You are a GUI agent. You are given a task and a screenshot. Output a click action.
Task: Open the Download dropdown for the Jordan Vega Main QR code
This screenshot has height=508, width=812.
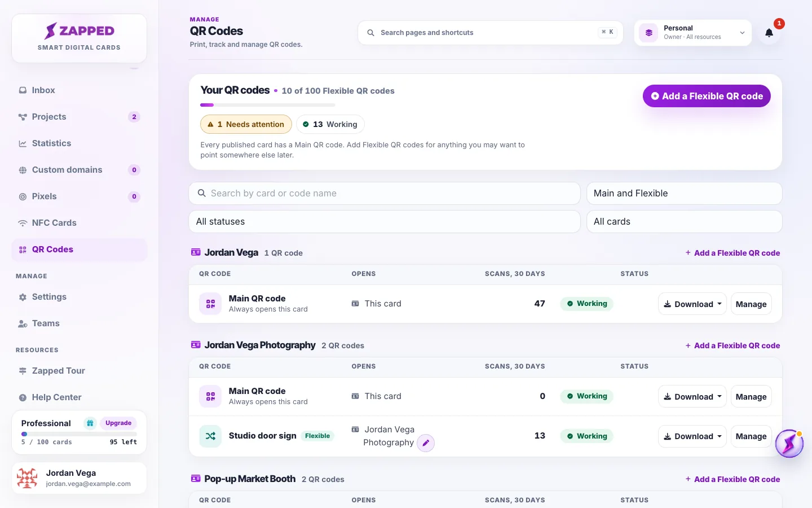click(692, 304)
